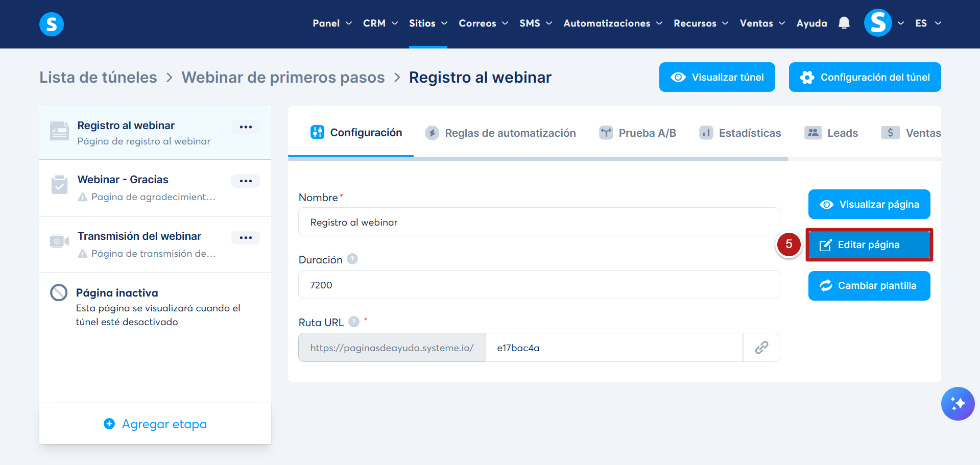Switch to the Configuración tab
This screenshot has width=980, height=465.
pyautogui.click(x=356, y=132)
